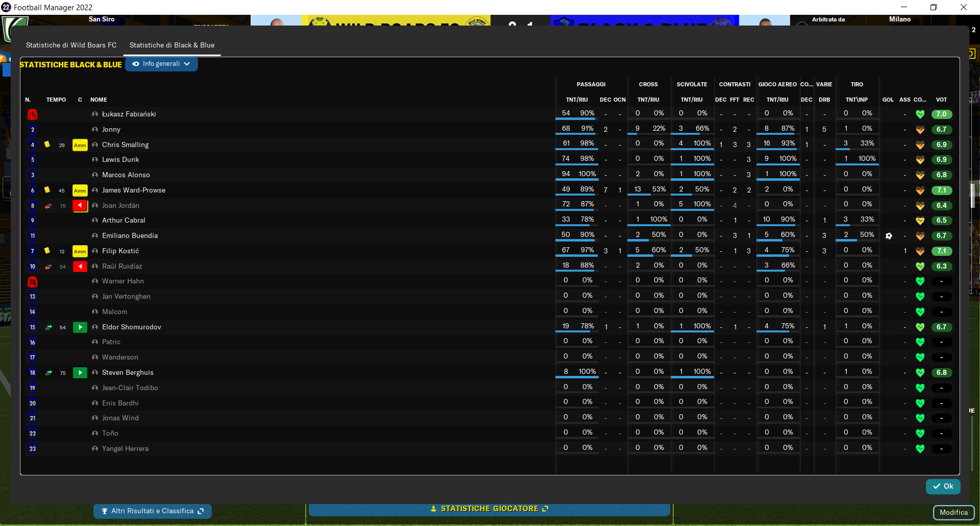Screen dimensions: 980x526
Task: Click the red substitution icon for Raúl Ruidíaz
Action: [x=80, y=267]
